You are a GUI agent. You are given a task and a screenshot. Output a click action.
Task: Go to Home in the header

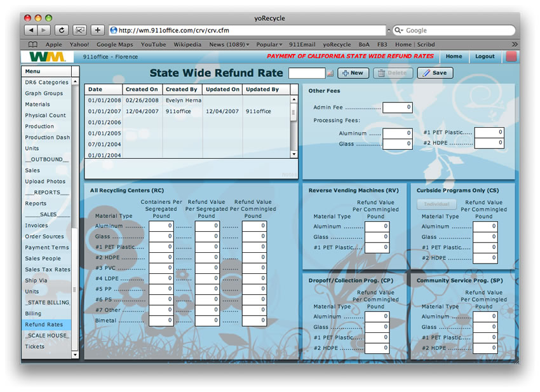coord(454,57)
